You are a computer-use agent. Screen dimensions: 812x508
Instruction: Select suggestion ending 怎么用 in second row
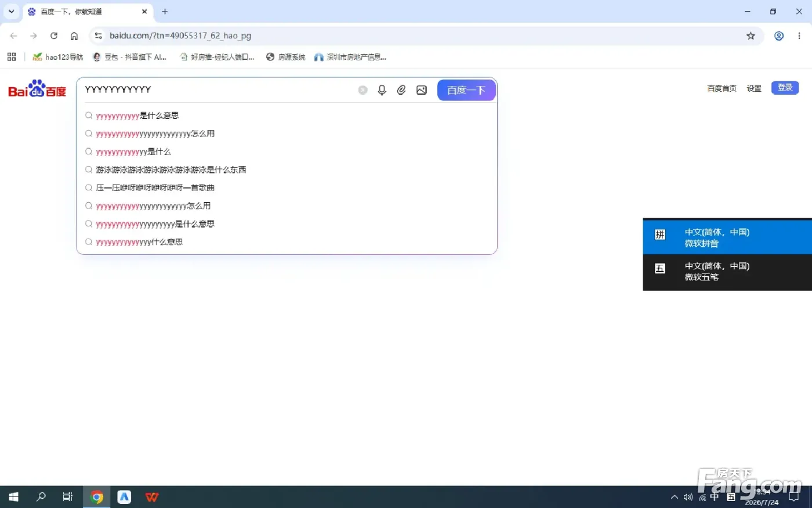coord(155,134)
